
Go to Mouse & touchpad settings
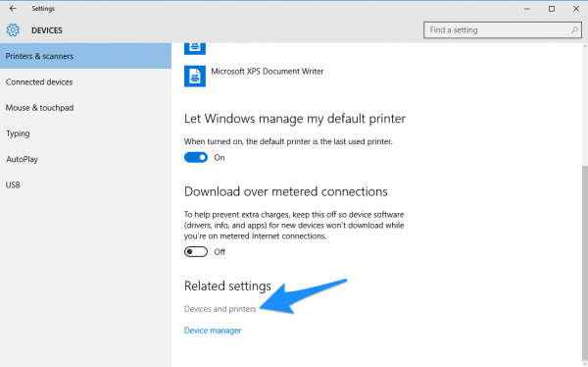pos(85,108)
